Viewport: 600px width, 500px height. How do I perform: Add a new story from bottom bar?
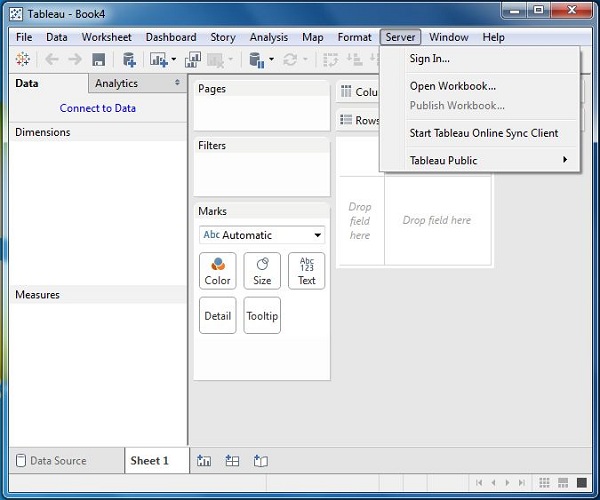click(x=260, y=461)
